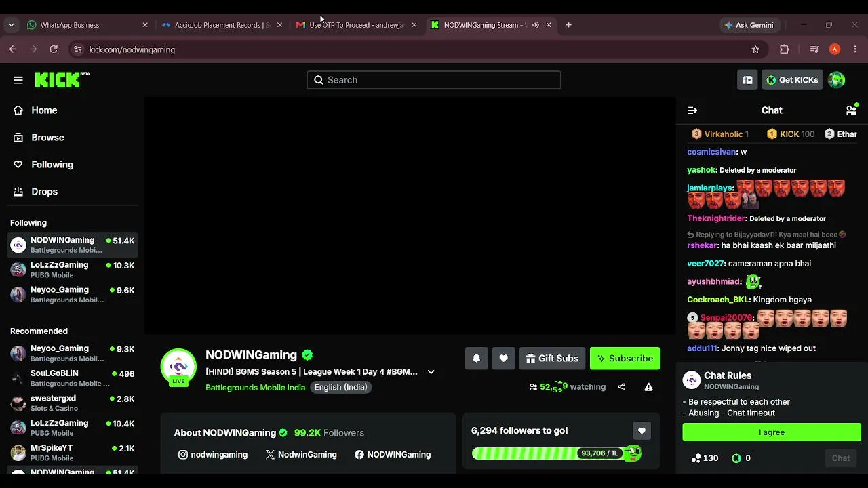Click the English (India) language tag
Screen dimensions: 868x488
pos(341,388)
